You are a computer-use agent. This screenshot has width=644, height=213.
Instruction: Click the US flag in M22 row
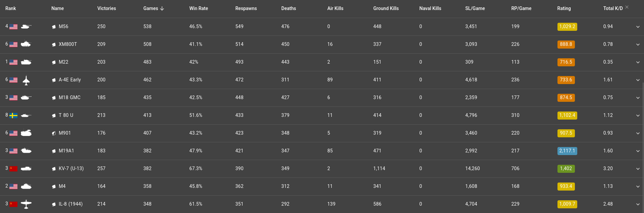tap(13, 62)
